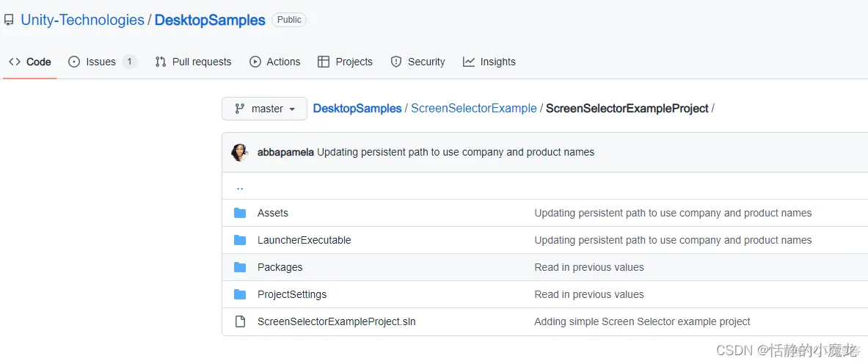Click the git branch icon in master button
The height and width of the screenshot is (364, 868).
tap(240, 109)
